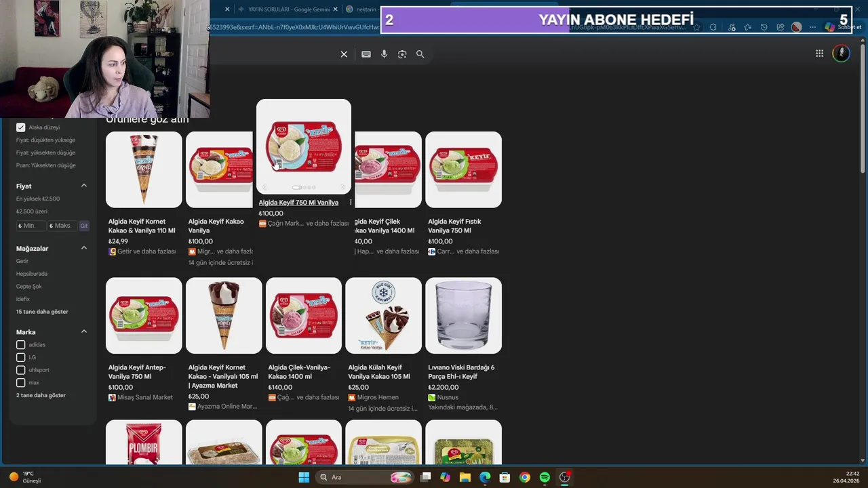Filter by Getir store
Viewport: 868px width, 488px height.
pyautogui.click(x=22, y=261)
